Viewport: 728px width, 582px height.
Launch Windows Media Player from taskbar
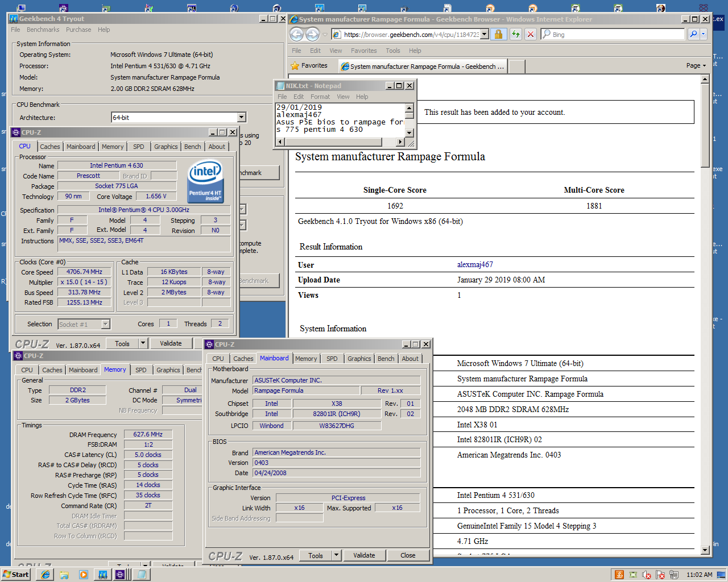click(84, 575)
